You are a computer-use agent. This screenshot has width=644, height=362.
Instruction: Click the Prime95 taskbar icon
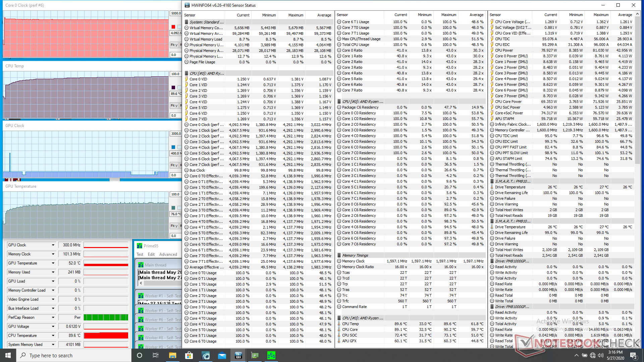click(x=271, y=355)
